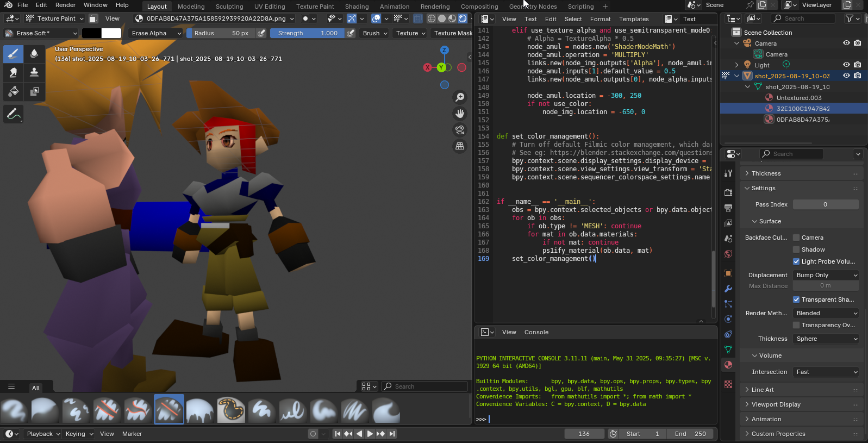Open the text editor Templates menu

pyautogui.click(x=634, y=19)
